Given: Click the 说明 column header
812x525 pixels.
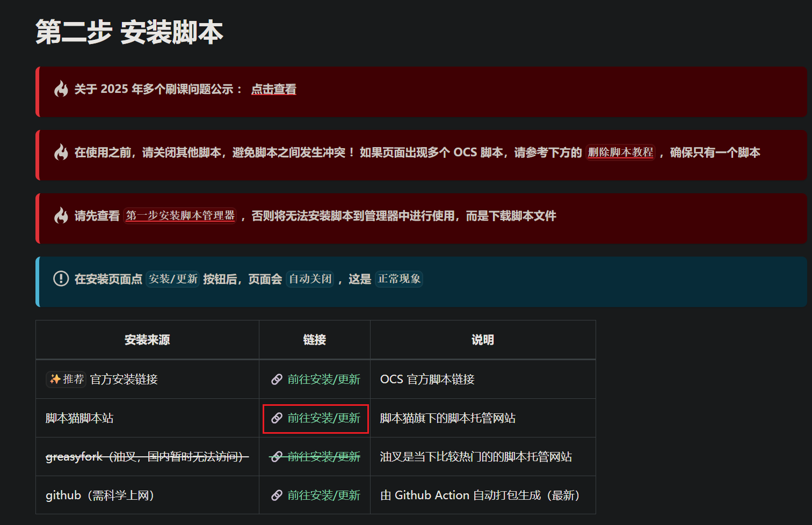Looking at the screenshot, I should pos(482,340).
